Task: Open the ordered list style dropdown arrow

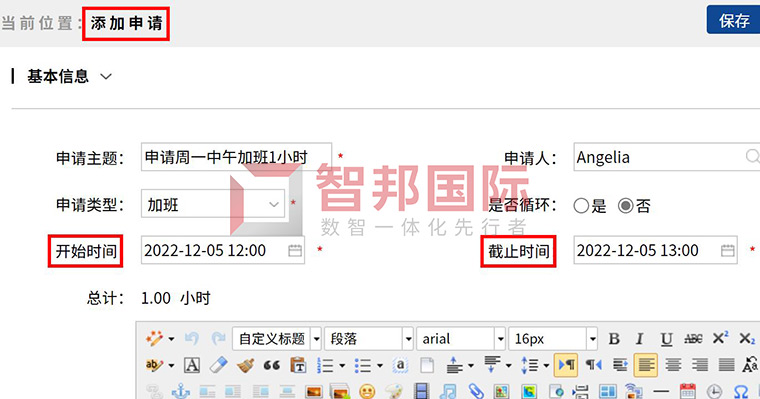Action: click(x=342, y=366)
